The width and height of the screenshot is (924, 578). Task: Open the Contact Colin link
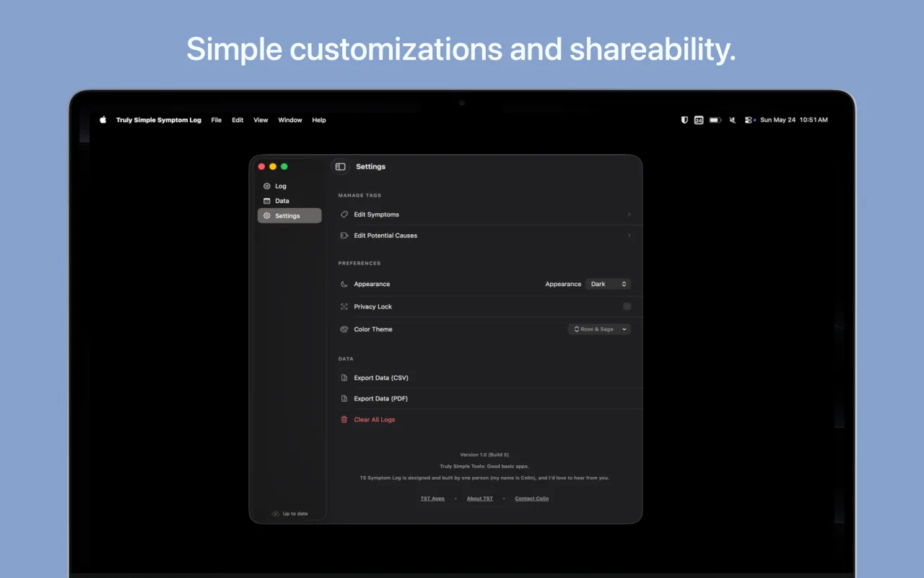point(532,499)
